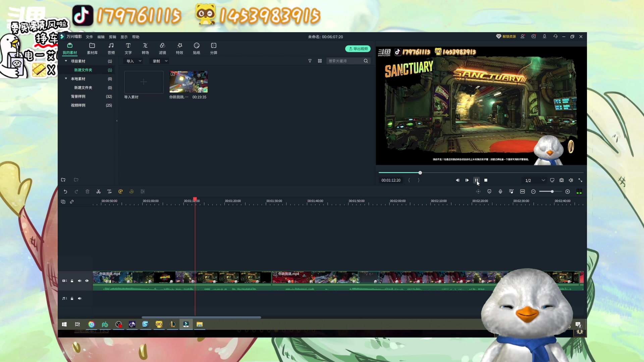Open the 特效 effects tab

tap(179, 49)
